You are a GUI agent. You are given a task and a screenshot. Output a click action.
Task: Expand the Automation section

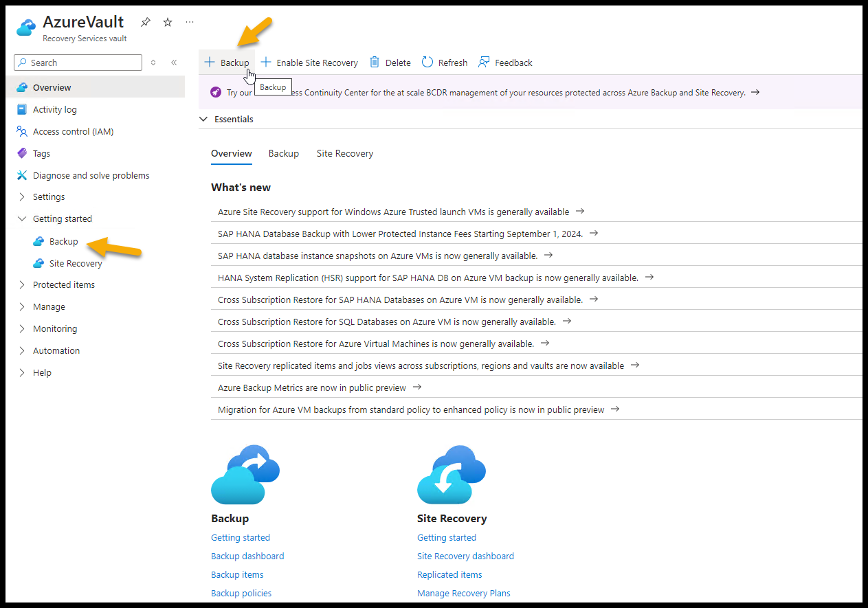click(x=22, y=351)
